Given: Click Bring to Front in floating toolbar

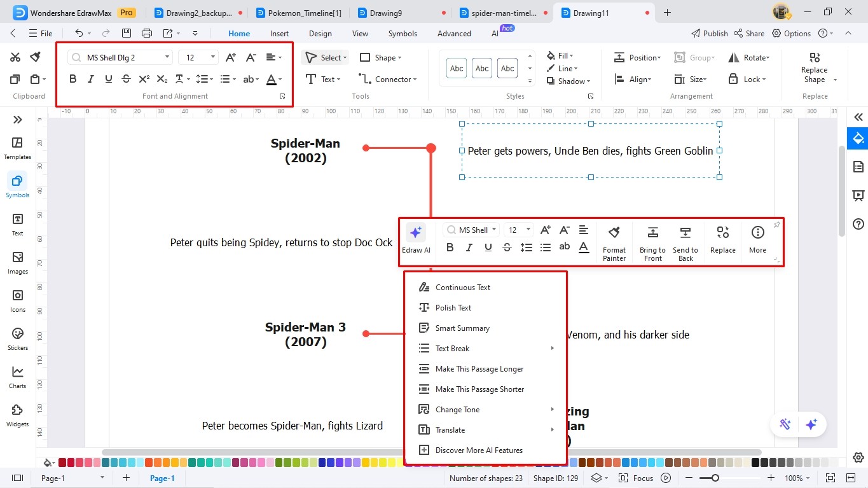Looking at the screenshot, I should (652, 242).
